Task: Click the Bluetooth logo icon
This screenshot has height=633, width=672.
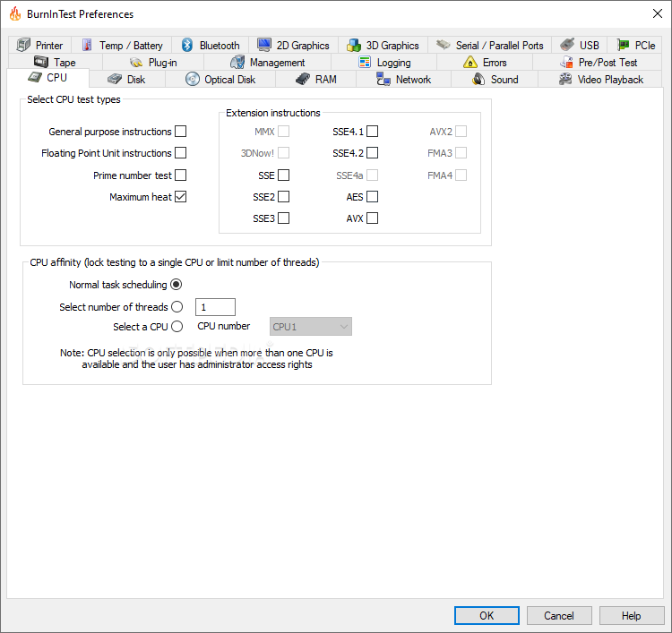Action: (187, 45)
